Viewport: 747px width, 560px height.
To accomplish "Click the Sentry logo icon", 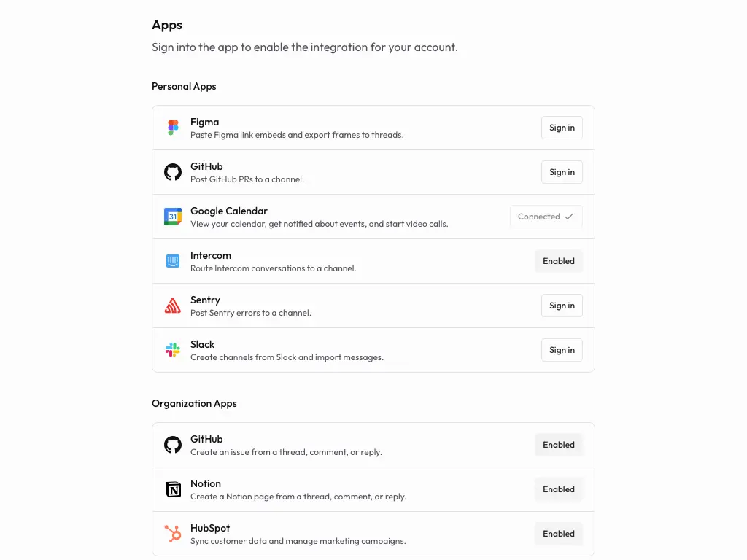I will click(173, 306).
